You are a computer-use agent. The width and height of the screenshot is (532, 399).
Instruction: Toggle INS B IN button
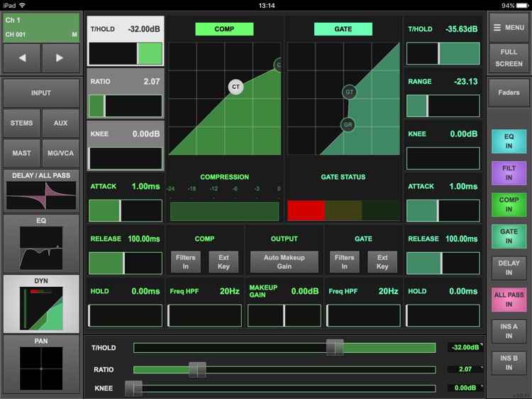click(509, 363)
